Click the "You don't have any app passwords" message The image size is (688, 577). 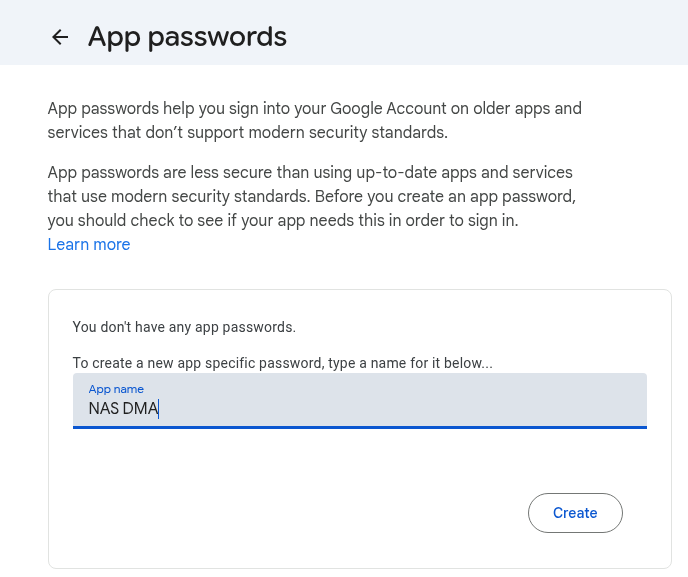[x=184, y=327]
